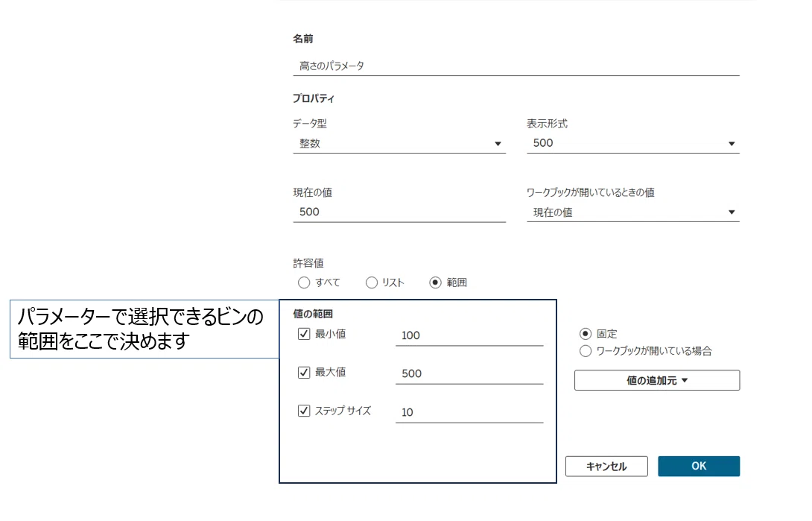Click the 最小値 field with 100

coord(469,335)
